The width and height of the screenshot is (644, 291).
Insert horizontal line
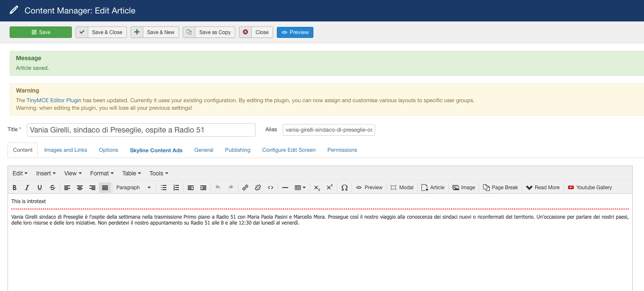coord(285,188)
